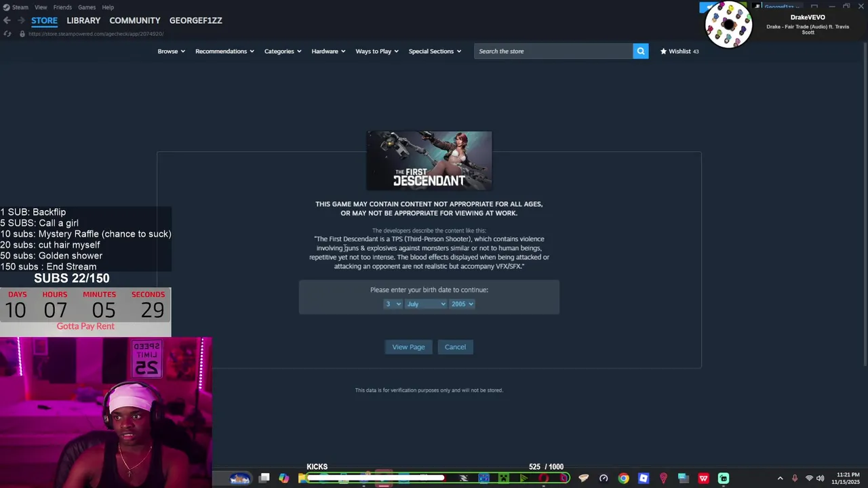
Task: Open Windows Task View from taskbar
Action: point(264,478)
